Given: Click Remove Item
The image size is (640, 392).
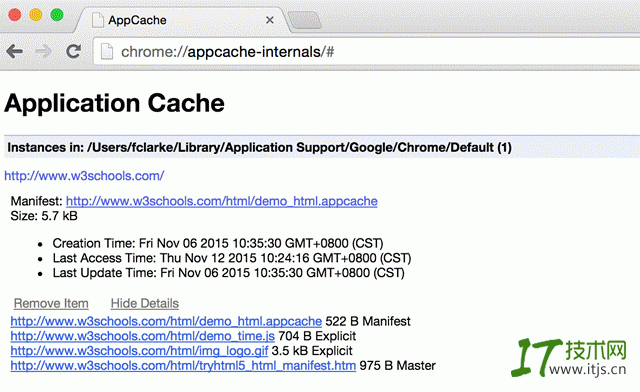Looking at the screenshot, I should [x=51, y=303].
